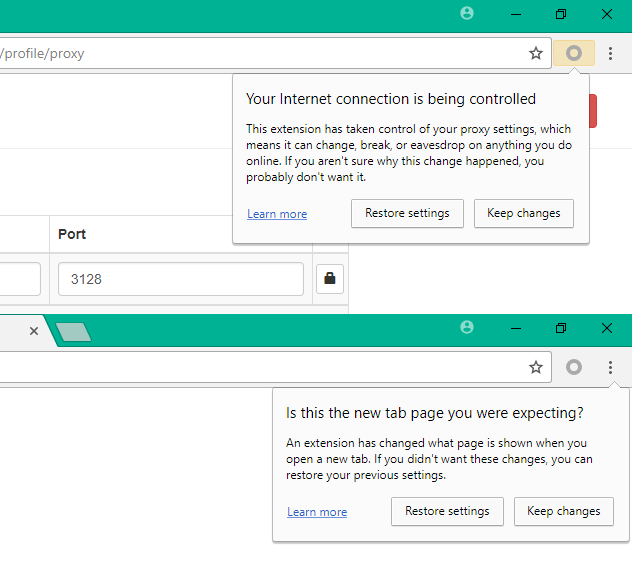The image size is (632, 564).
Task: Open Learn more link in new tab popup
Action: pyautogui.click(x=317, y=512)
